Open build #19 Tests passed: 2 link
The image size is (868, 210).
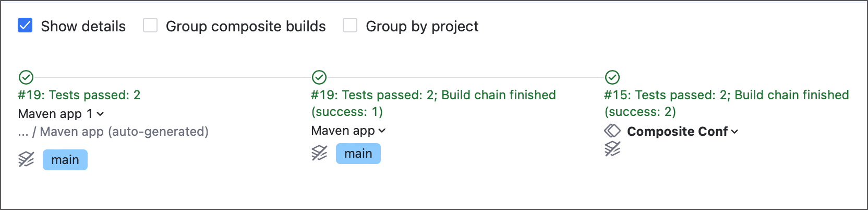click(79, 95)
